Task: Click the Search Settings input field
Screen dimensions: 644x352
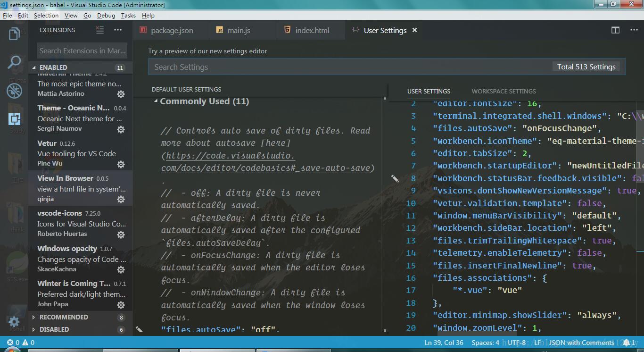Action: [x=349, y=67]
